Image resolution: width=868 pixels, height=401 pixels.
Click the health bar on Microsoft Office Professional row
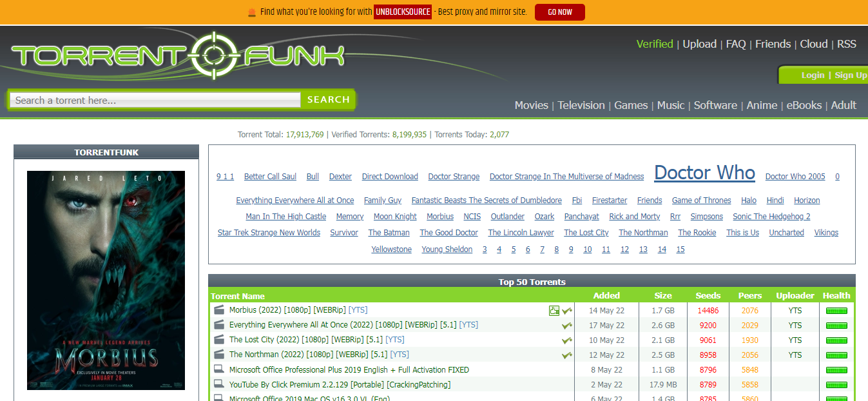point(836,370)
